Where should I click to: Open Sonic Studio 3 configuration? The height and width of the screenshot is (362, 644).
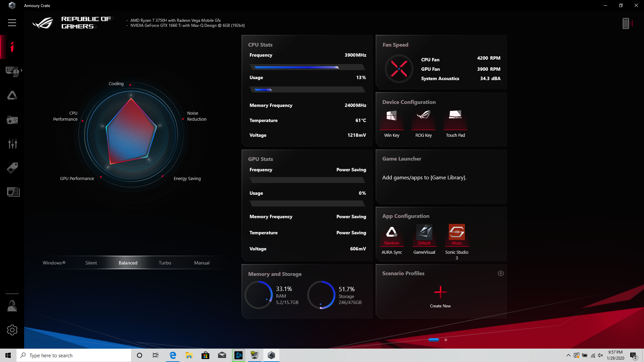point(457,241)
